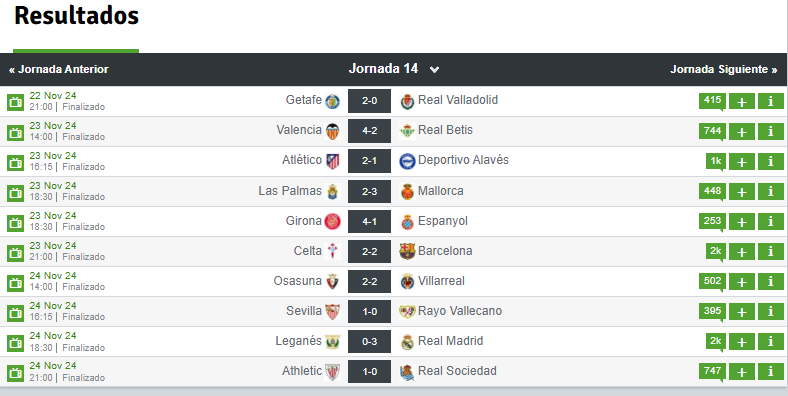Open the 4-2 score of Valencia match

369,131
